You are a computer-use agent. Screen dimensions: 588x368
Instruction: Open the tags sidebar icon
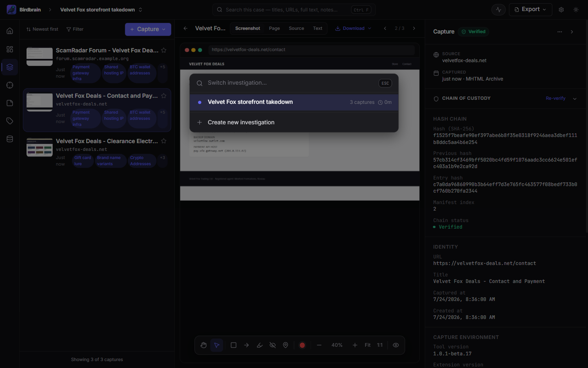10,121
